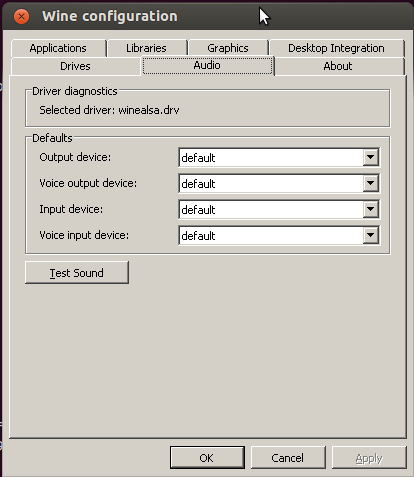
Task: Switch to the Applications tab
Action: [58, 48]
